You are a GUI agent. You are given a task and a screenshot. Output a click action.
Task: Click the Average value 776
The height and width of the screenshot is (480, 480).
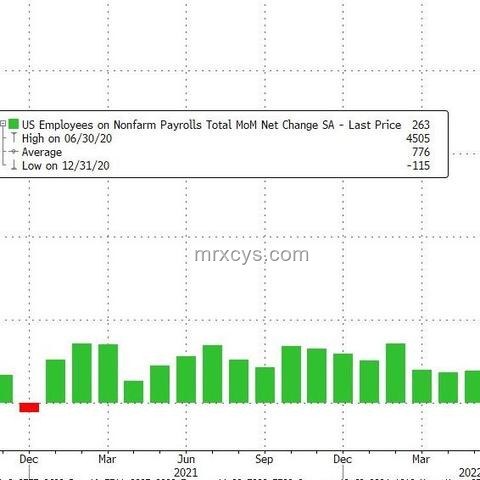point(421,152)
